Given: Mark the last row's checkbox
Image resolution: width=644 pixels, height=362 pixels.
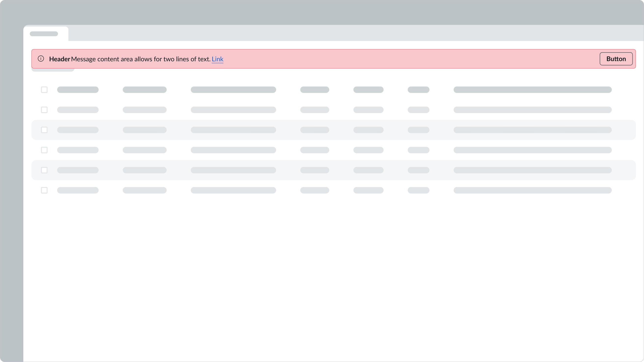Looking at the screenshot, I should click(44, 190).
